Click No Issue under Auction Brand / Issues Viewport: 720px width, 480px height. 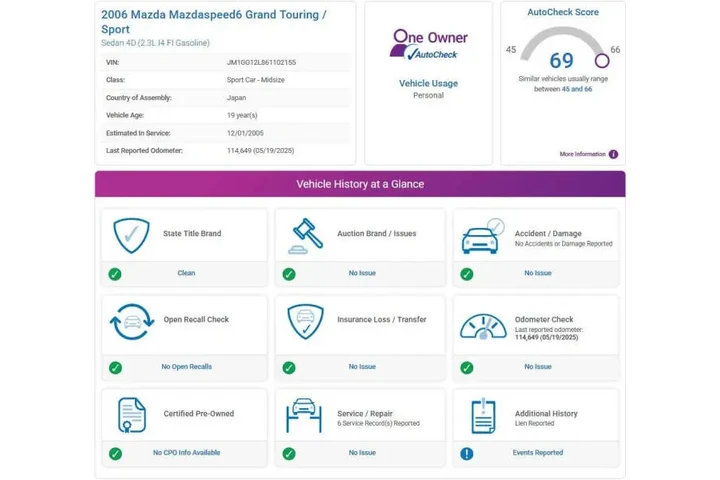coord(362,273)
